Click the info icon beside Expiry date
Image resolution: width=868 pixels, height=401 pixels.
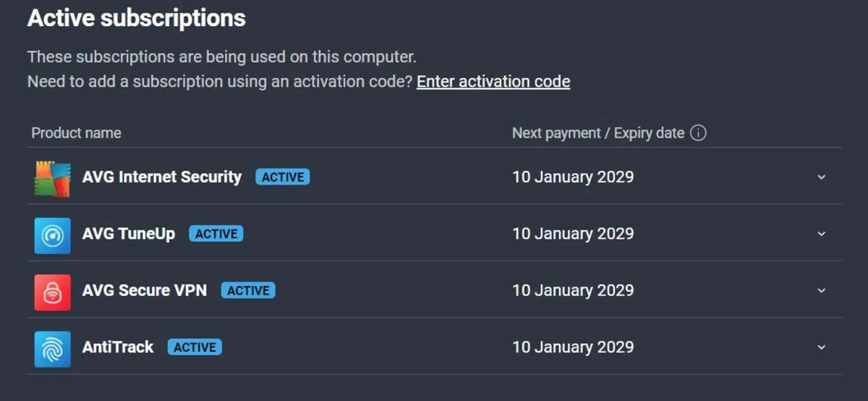[x=698, y=133]
